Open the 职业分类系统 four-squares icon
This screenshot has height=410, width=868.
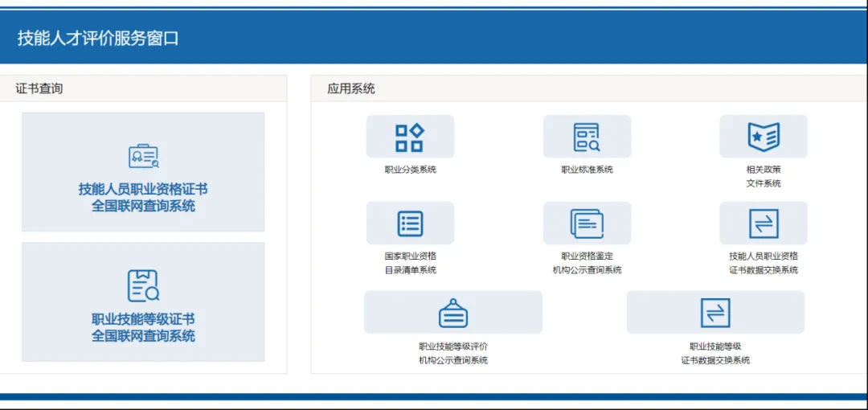coord(410,137)
